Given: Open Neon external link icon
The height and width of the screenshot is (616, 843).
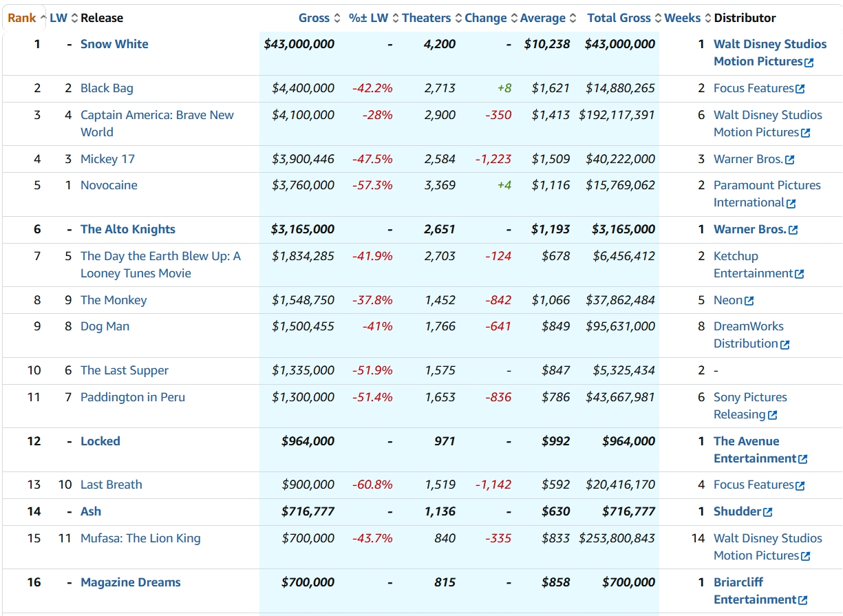Looking at the screenshot, I should 749,301.
